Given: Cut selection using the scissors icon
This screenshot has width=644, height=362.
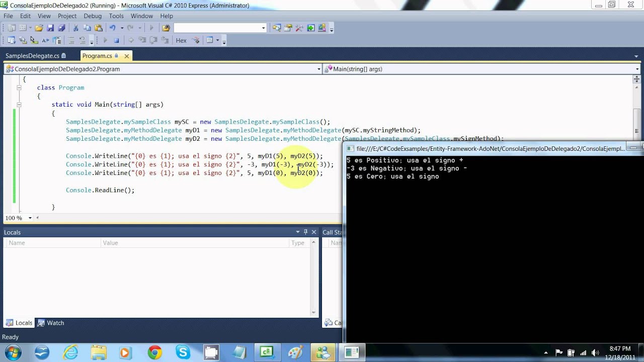Looking at the screenshot, I should point(76,28).
